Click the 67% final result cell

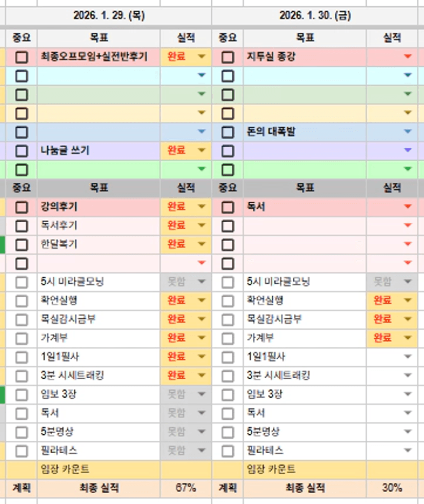coord(186,488)
